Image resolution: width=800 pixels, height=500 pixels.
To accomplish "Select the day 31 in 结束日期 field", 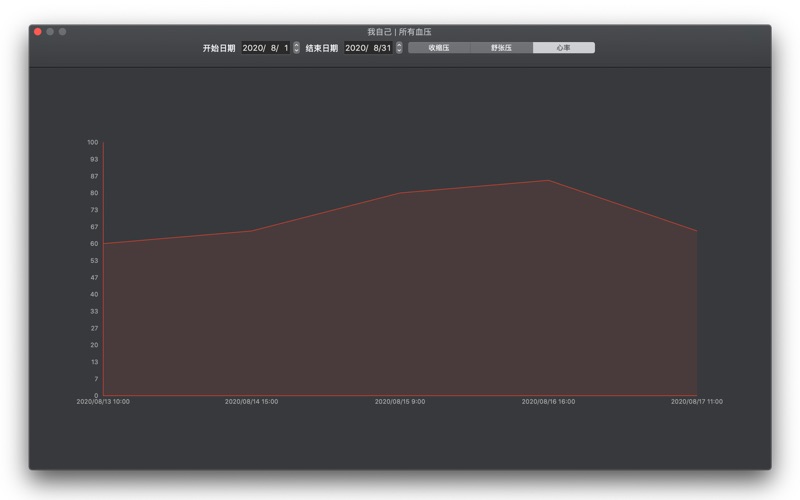I will coord(387,48).
